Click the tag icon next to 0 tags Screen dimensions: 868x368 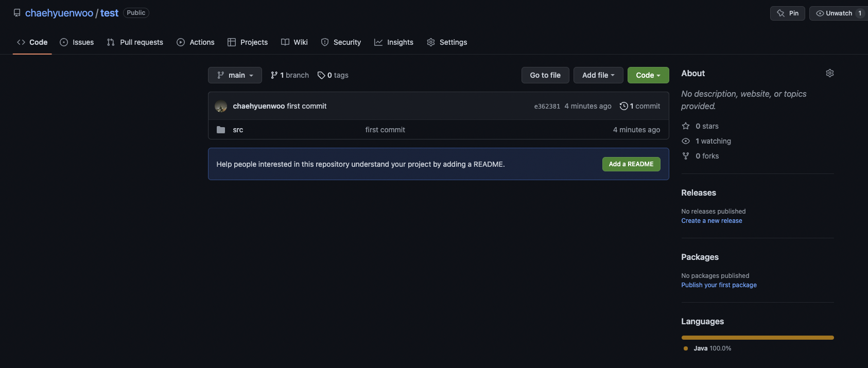point(321,75)
